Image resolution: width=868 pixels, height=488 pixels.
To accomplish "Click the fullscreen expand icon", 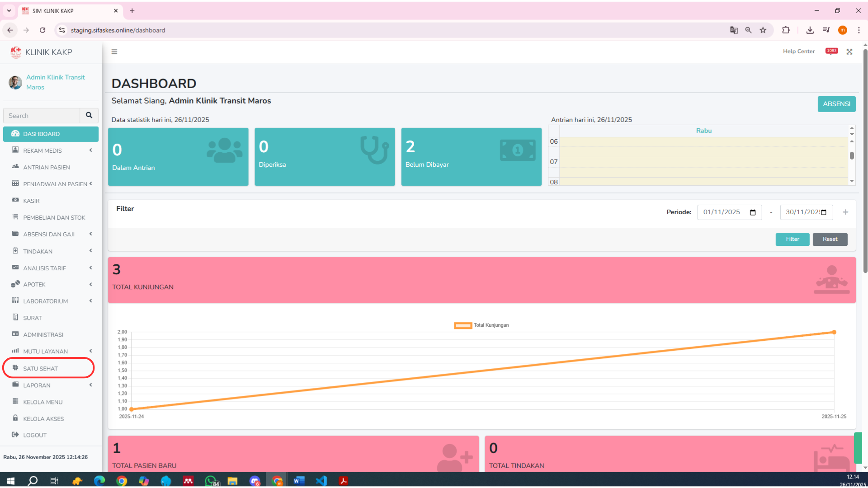I will (849, 52).
